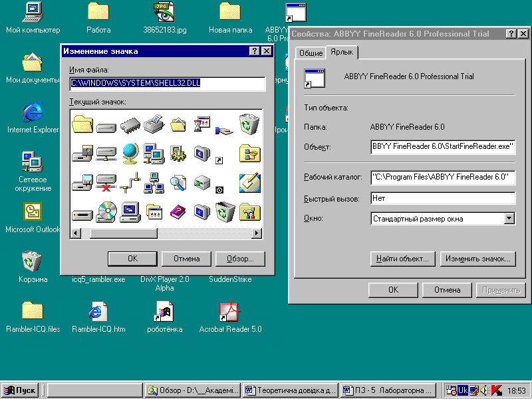Image resolution: width=532 pixels, height=399 pixels.
Task: Click into the Объект target field
Action: pos(443,146)
